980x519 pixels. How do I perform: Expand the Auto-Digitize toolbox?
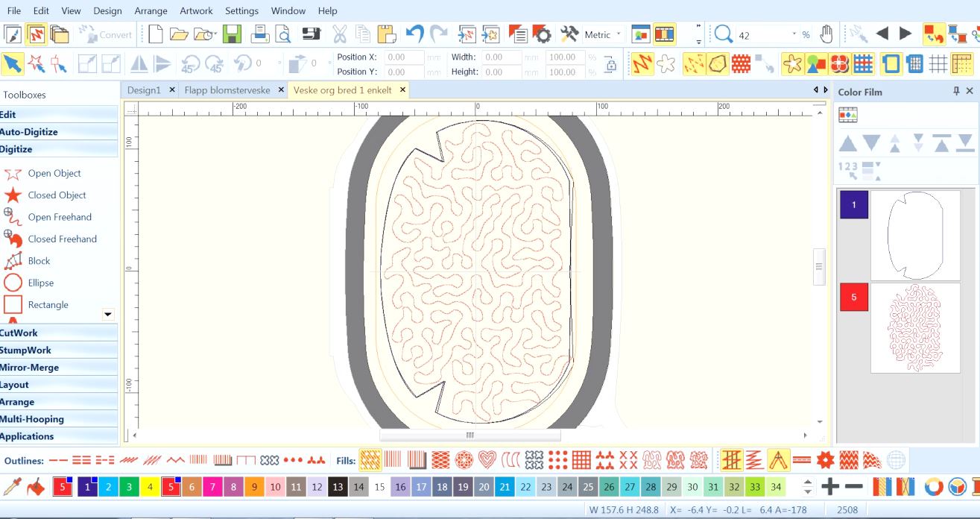tap(59, 132)
